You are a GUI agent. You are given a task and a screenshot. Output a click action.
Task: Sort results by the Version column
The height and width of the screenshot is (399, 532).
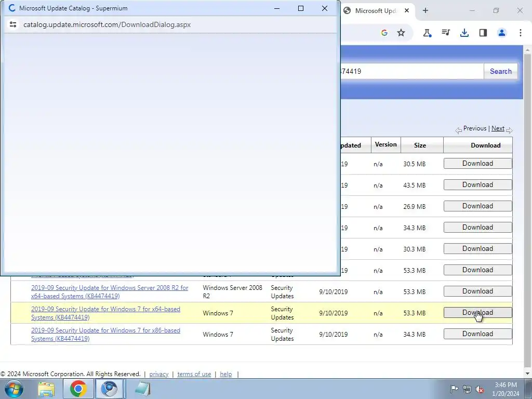(386, 144)
